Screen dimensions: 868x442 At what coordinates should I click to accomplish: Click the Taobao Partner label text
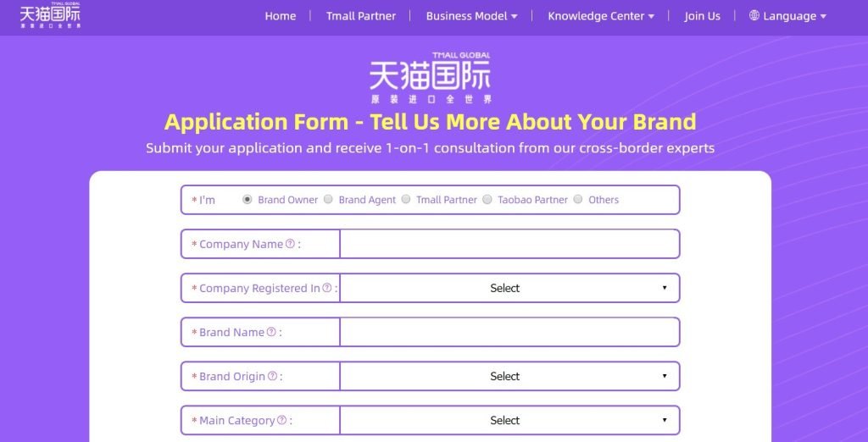[532, 200]
